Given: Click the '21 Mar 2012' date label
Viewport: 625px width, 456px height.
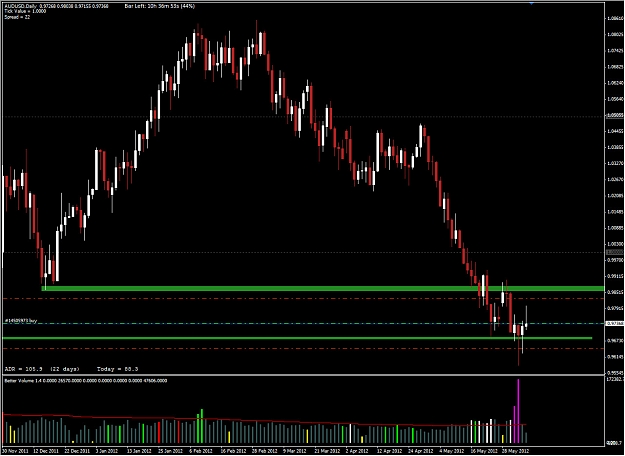Looking at the screenshot, I should (x=328, y=451).
